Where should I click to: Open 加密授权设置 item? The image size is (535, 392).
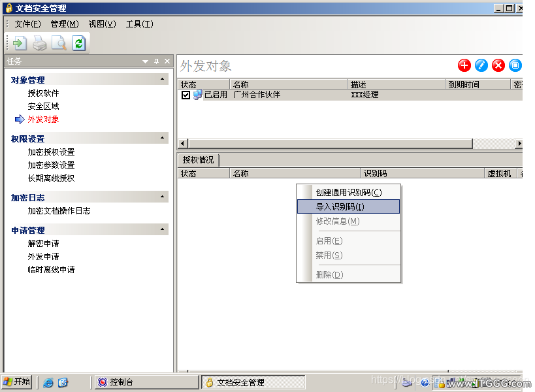click(51, 152)
